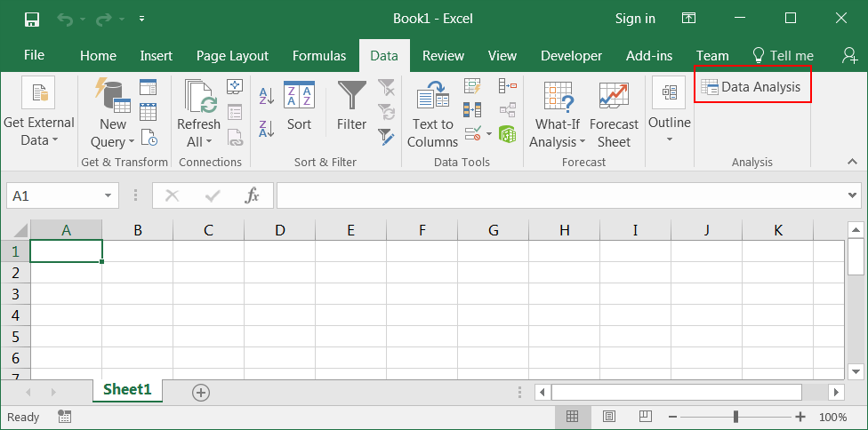
Task: Open What-If Analysis dropdown
Action: (558, 115)
